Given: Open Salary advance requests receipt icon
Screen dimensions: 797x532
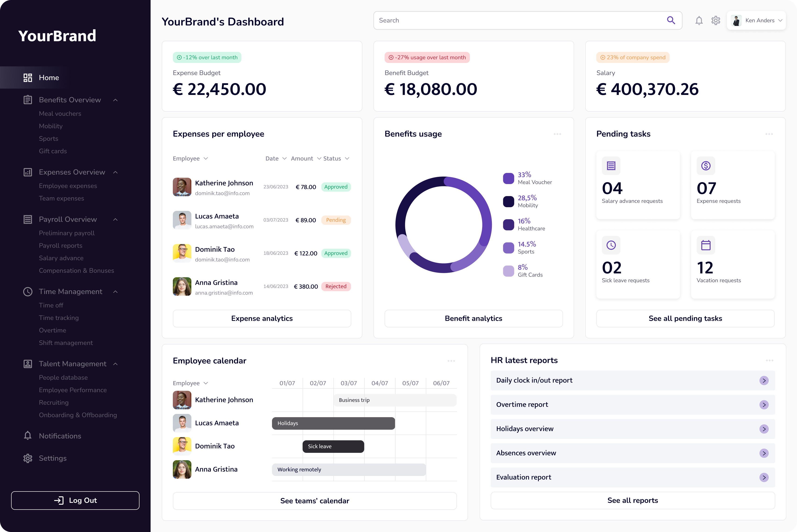Looking at the screenshot, I should [x=611, y=166].
